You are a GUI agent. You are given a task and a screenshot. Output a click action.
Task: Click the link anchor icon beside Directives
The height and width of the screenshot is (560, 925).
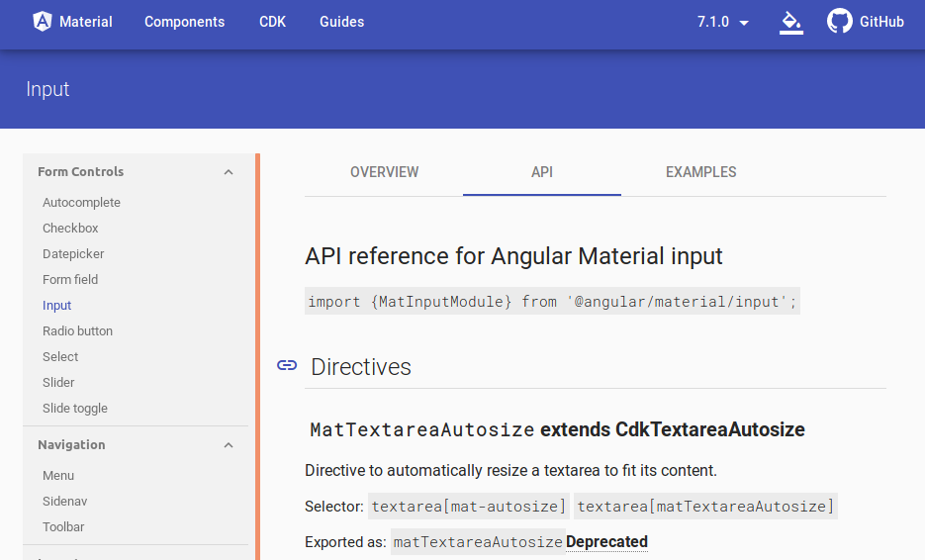pyautogui.click(x=287, y=366)
